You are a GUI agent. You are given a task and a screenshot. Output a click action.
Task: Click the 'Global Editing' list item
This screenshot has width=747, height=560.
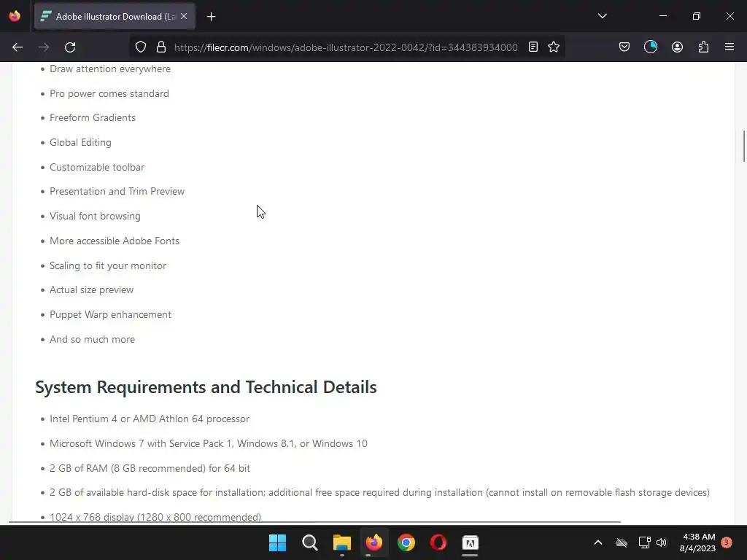tap(80, 142)
